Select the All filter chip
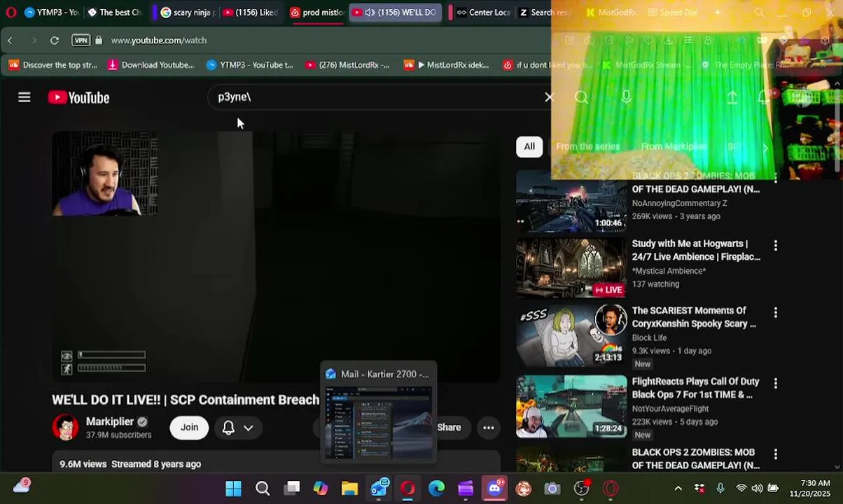843x504 pixels. point(529,146)
